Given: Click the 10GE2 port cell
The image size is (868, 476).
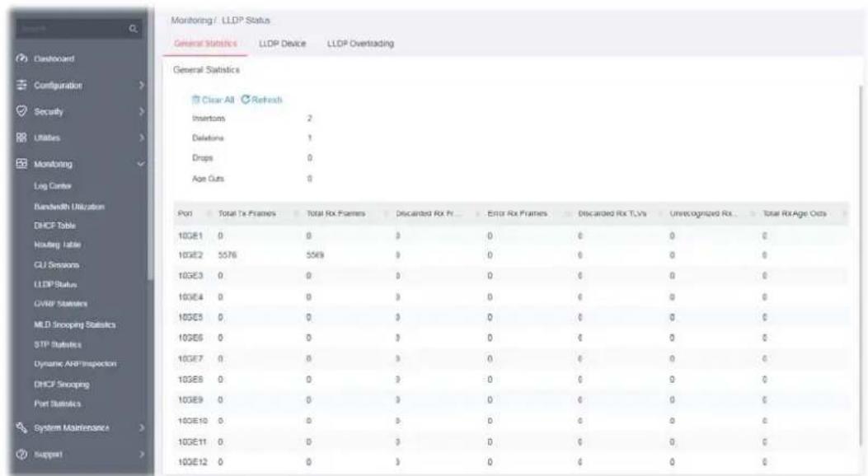Looking at the screenshot, I should 190,255.
